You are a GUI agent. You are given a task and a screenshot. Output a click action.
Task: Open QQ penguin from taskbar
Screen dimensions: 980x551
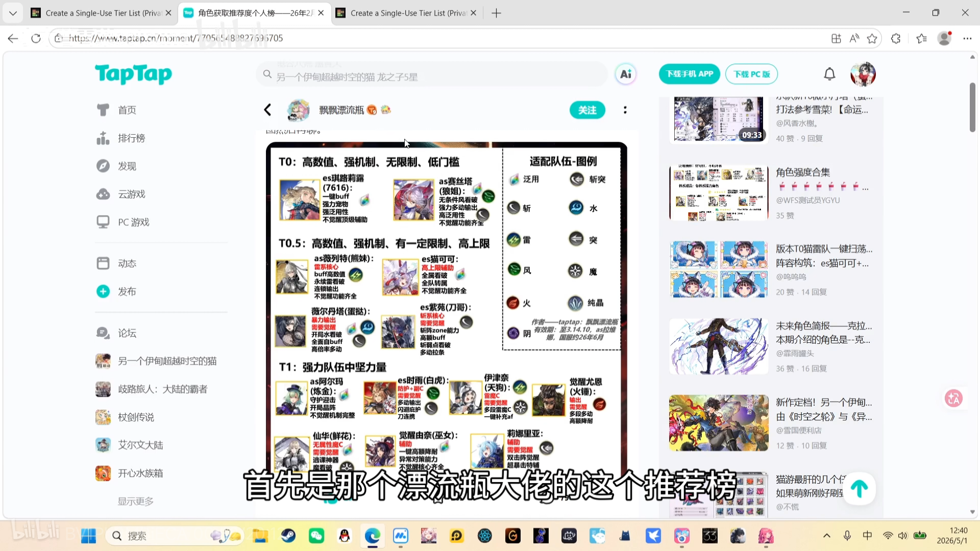[345, 536]
